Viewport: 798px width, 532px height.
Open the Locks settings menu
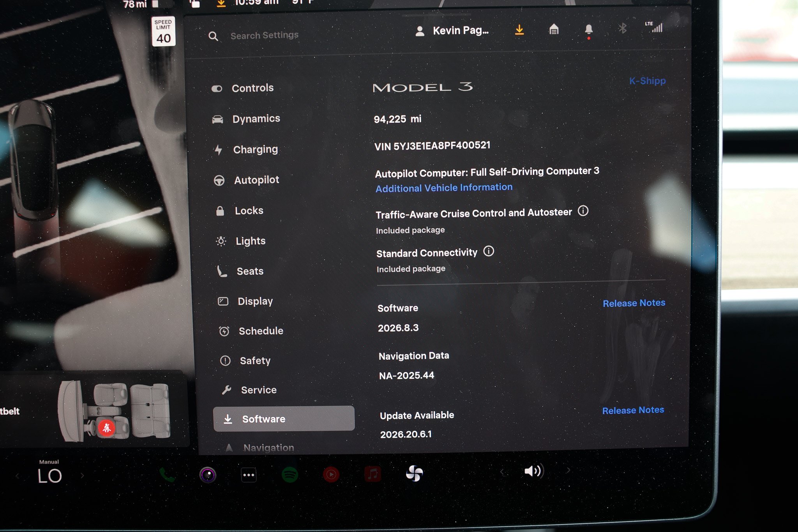point(240,211)
